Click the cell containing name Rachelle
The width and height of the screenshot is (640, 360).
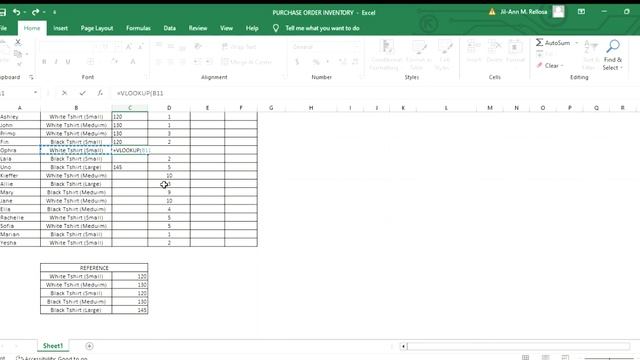[20, 218]
